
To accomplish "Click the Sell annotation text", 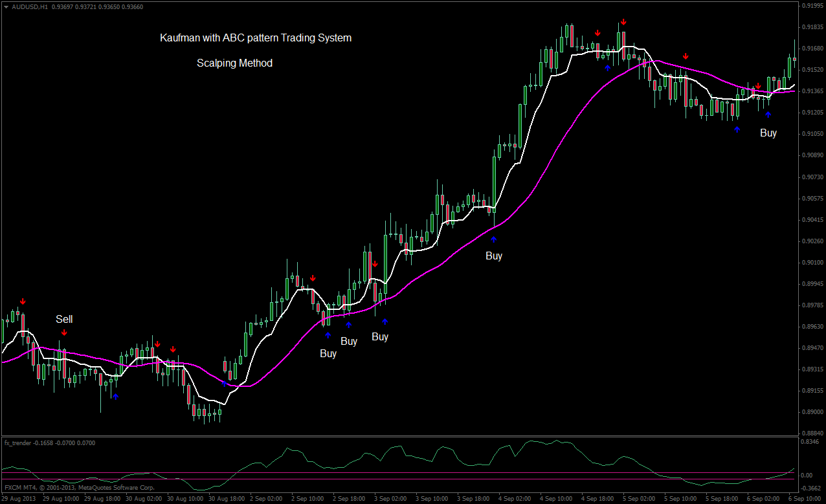I will click(x=64, y=319).
